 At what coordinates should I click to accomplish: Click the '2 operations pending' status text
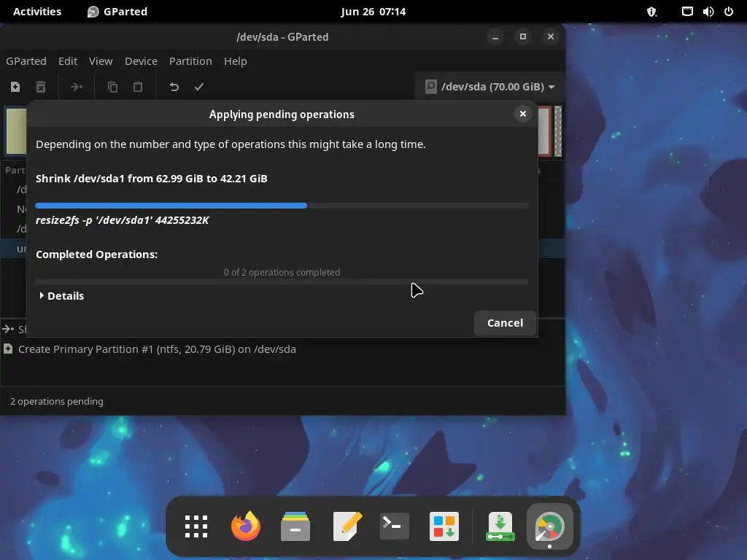click(x=57, y=402)
